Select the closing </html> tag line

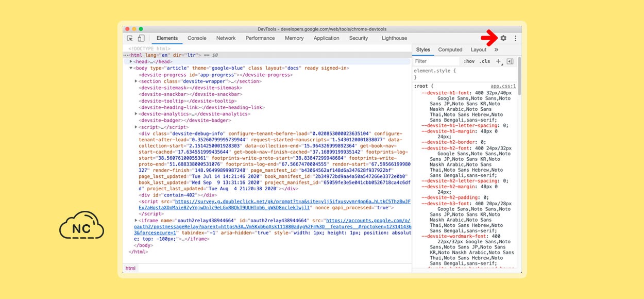[x=138, y=252]
